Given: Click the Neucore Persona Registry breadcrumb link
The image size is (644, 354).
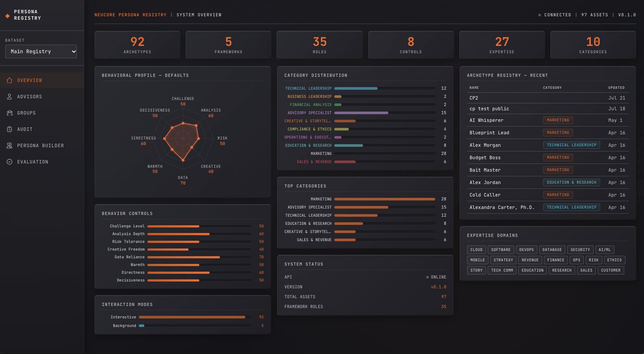Looking at the screenshot, I should (130, 15).
